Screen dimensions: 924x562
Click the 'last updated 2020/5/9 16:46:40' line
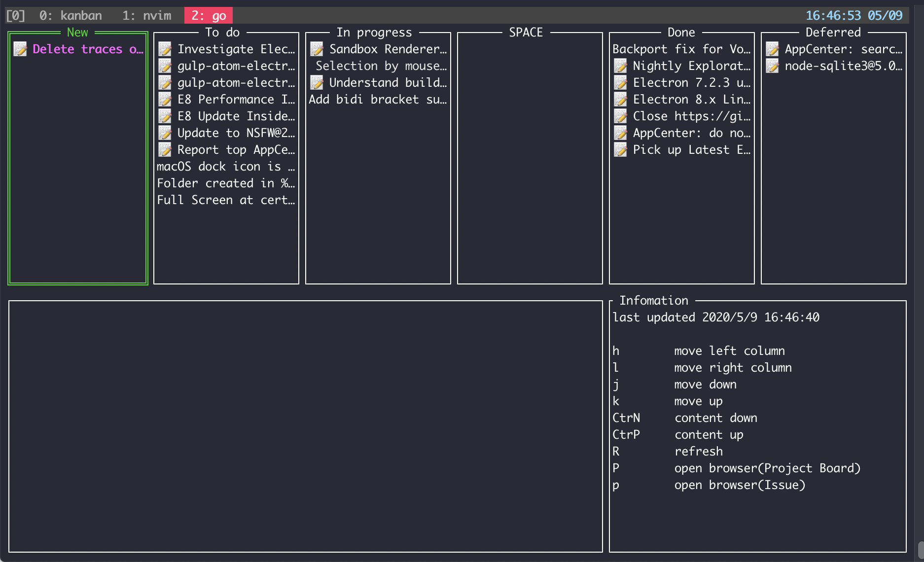716,317
